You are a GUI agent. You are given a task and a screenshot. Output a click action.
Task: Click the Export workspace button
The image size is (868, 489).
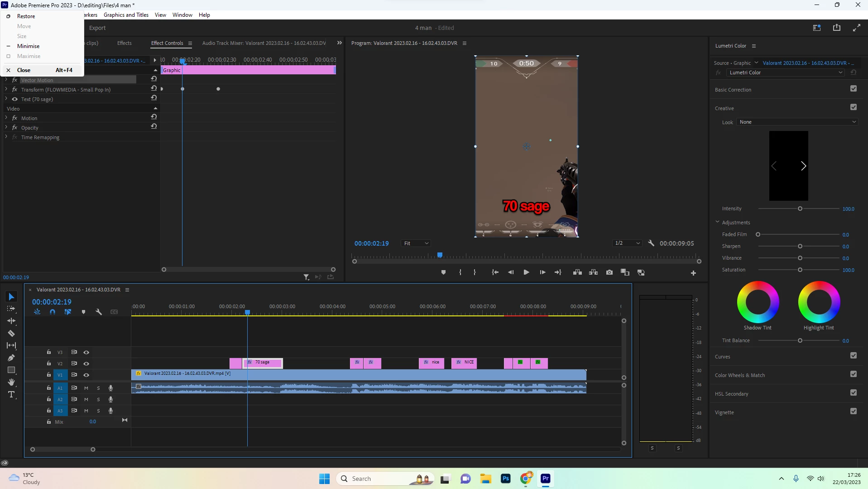click(x=97, y=28)
